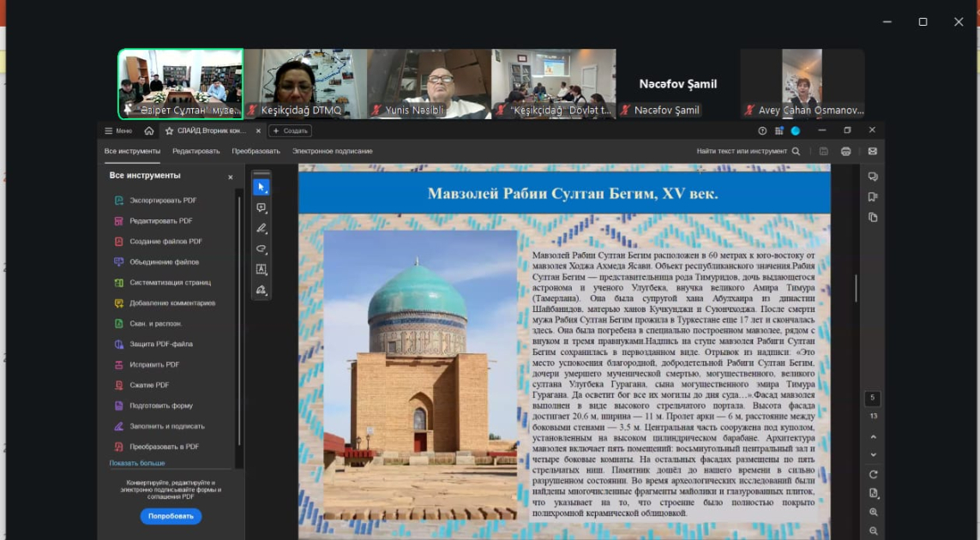Click Создать to create new file

tap(290, 131)
